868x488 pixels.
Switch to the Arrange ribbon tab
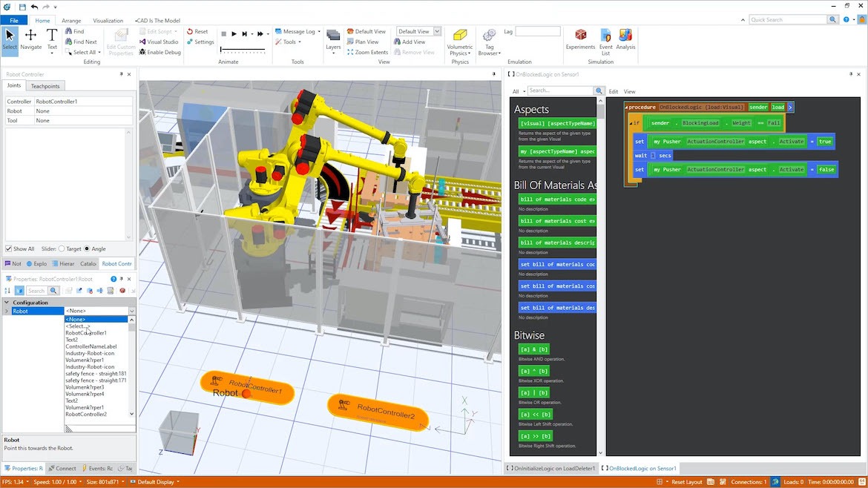coord(71,21)
